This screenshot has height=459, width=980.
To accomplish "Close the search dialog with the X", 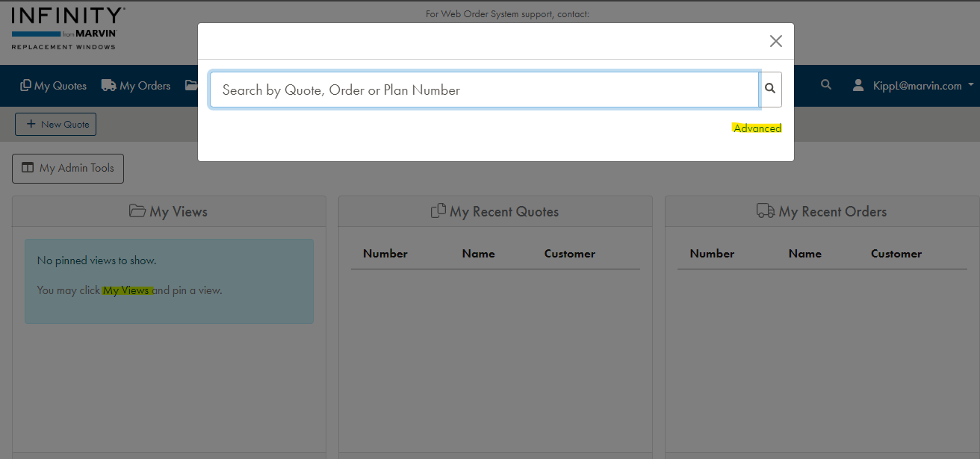I will (x=775, y=41).
